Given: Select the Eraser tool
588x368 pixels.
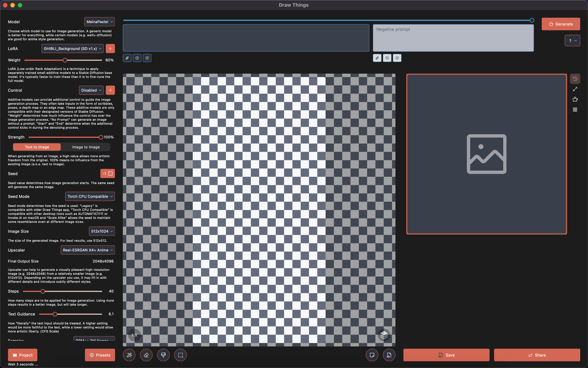Looking at the screenshot, I should (146, 355).
